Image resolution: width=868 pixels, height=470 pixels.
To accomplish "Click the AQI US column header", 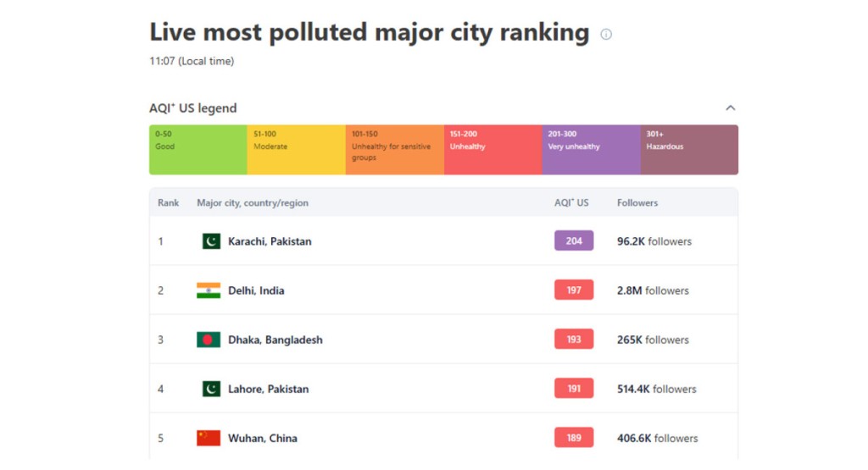I will [x=571, y=203].
